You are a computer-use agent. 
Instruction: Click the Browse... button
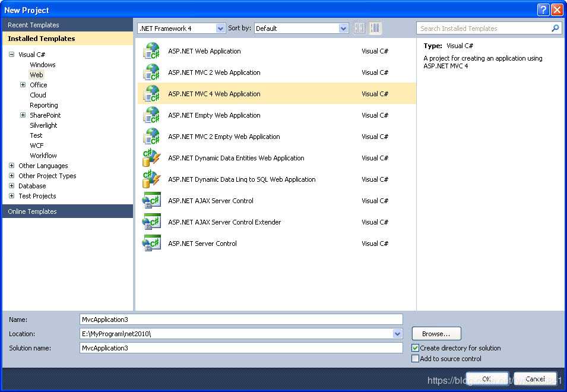click(x=436, y=333)
